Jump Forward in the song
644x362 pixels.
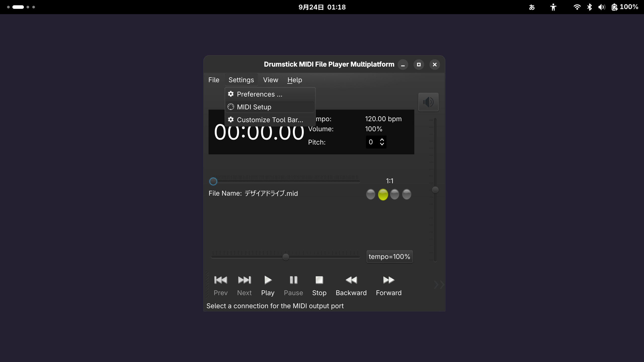[389, 286]
